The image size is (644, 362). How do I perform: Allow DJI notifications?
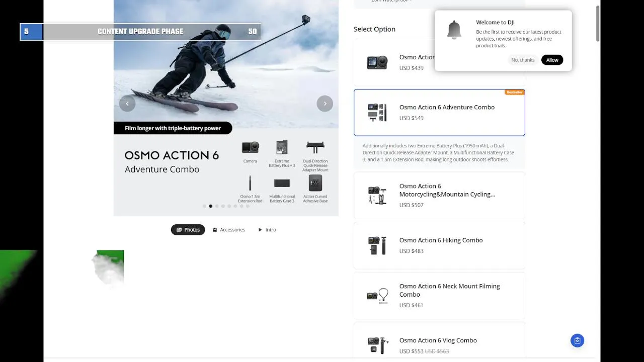point(552,60)
